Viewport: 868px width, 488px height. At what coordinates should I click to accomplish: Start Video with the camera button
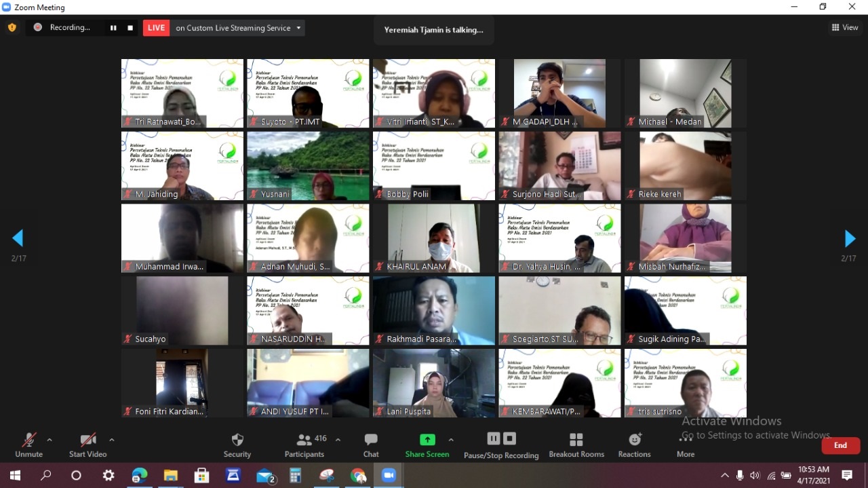tap(87, 440)
